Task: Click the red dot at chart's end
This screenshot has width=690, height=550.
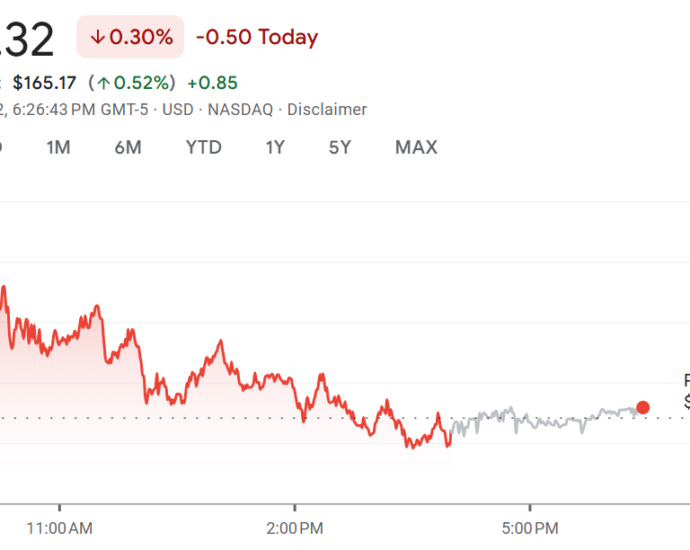Action: coord(643,407)
